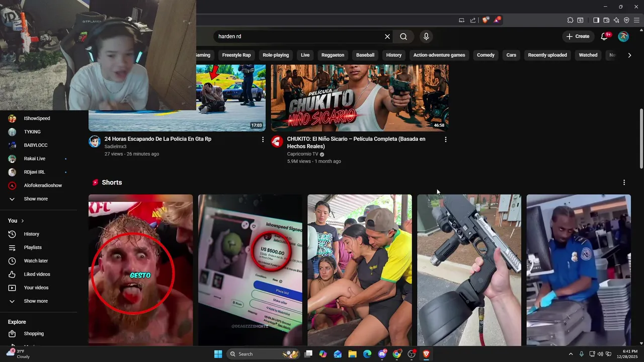Open Discord from the taskbar
Viewport: 644px width, 362px height.
pyautogui.click(x=382, y=354)
